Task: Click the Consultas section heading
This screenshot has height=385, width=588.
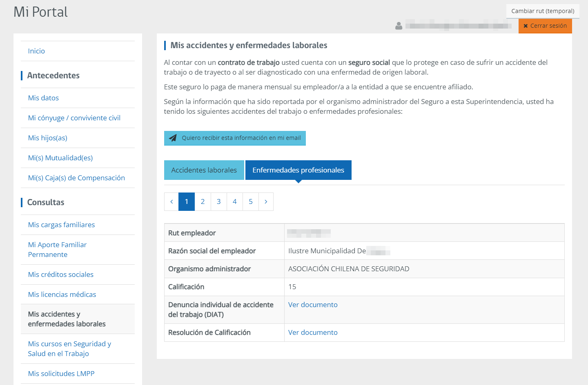Action: coord(46,202)
